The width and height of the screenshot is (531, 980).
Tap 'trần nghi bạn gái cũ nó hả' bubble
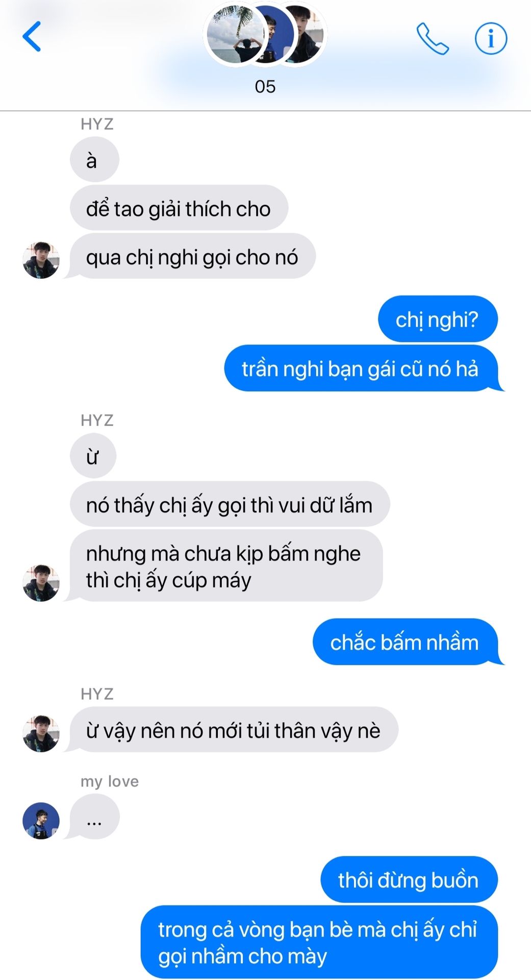point(361,369)
